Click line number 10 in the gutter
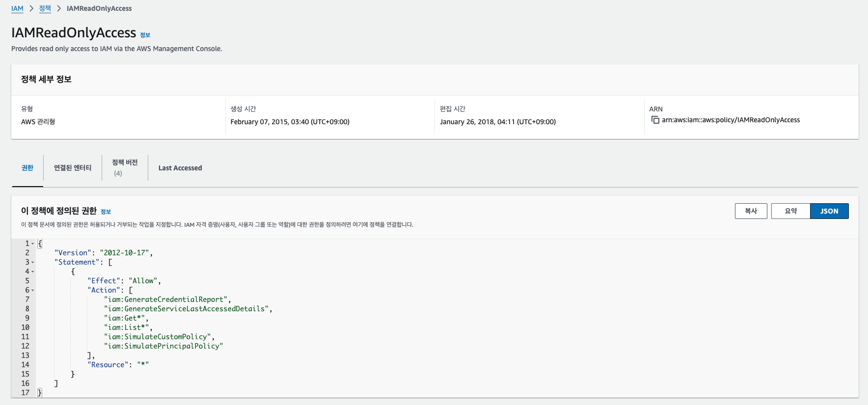 (x=25, y=327)
